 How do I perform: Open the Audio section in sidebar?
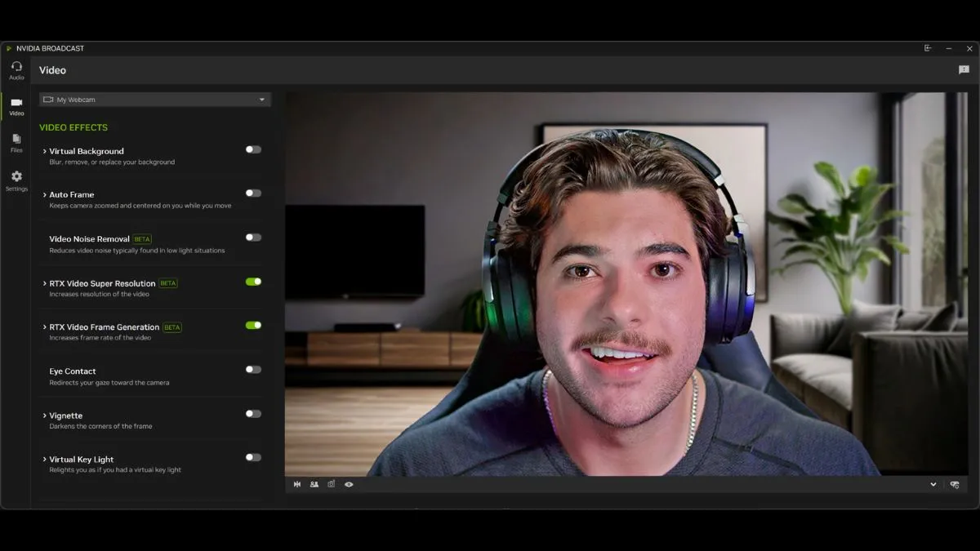[16, 71]
